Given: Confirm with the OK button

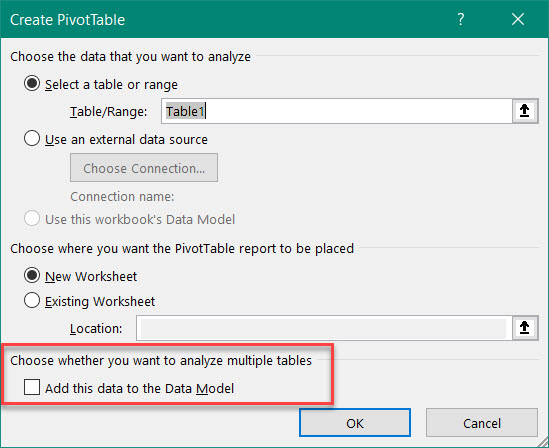Looking at the screenshot, I should tap(355, 423).
